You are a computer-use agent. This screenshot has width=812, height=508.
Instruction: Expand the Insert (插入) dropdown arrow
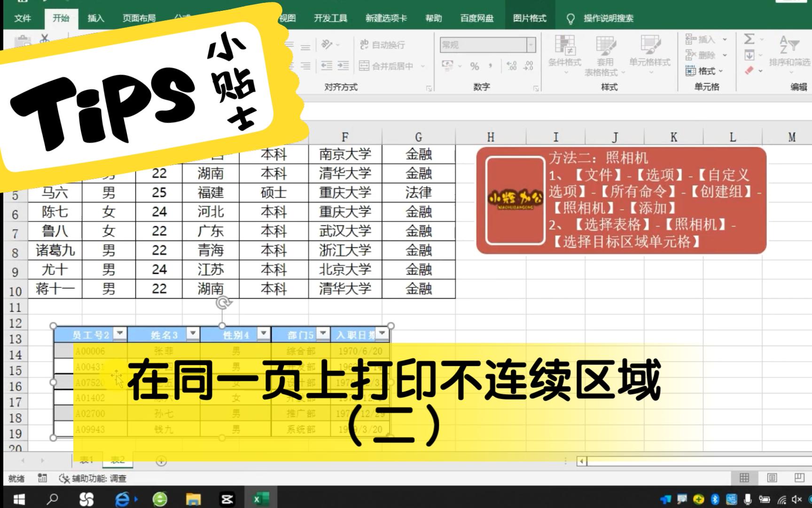pyautogui.click(x=725, y=40)
